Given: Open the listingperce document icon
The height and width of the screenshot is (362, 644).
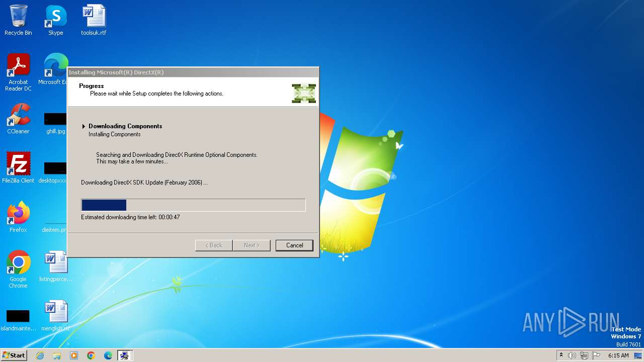Looking at the screenshot, I should pyautogui.click(x=55, y=266).
